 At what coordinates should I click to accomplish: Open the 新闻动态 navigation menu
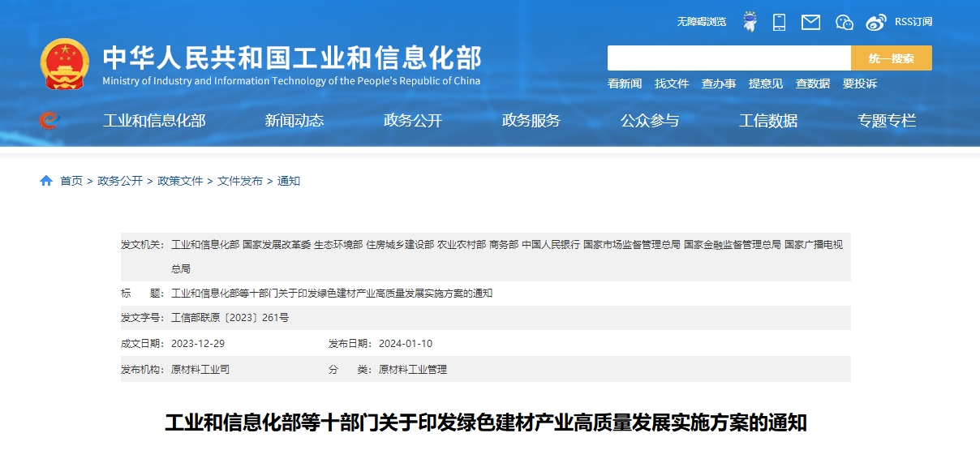[294, 120]
